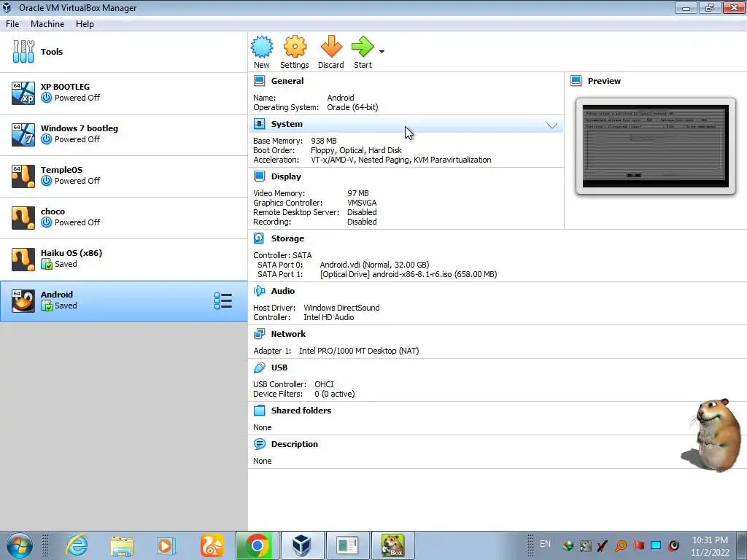Click the Shared folders section header
The image size is (747, 560).
coord(301,411)
